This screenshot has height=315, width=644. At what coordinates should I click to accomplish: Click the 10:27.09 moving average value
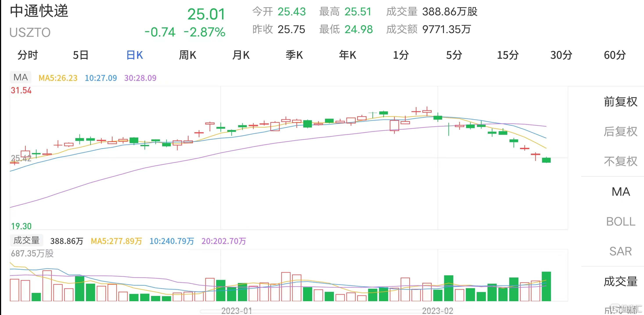[x=101, y=78]
